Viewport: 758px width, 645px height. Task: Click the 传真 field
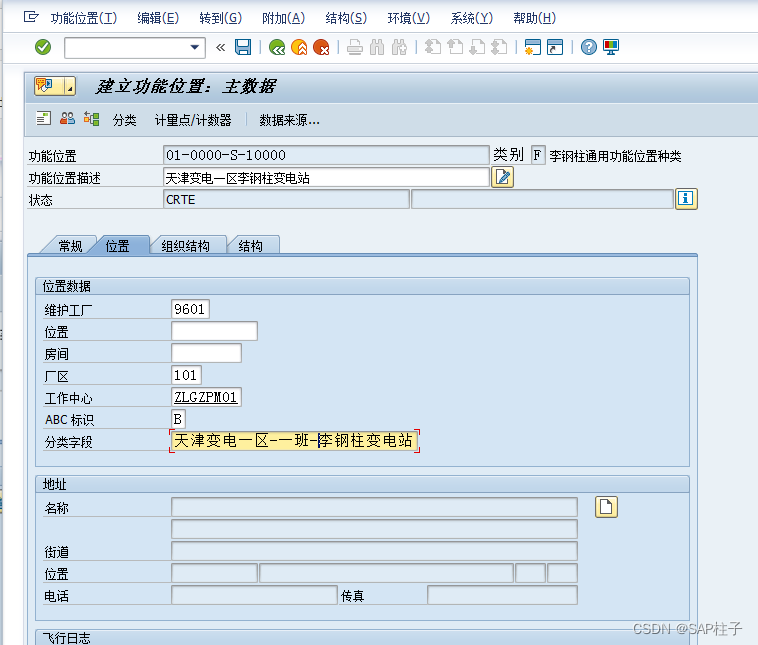pyautogui.click(x=502, y=595)
